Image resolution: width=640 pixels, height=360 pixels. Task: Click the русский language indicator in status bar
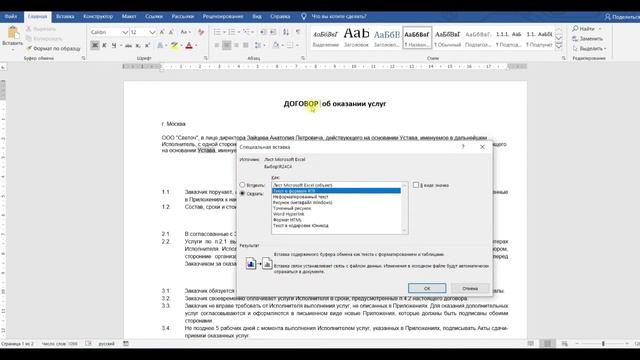click(107, 344)
